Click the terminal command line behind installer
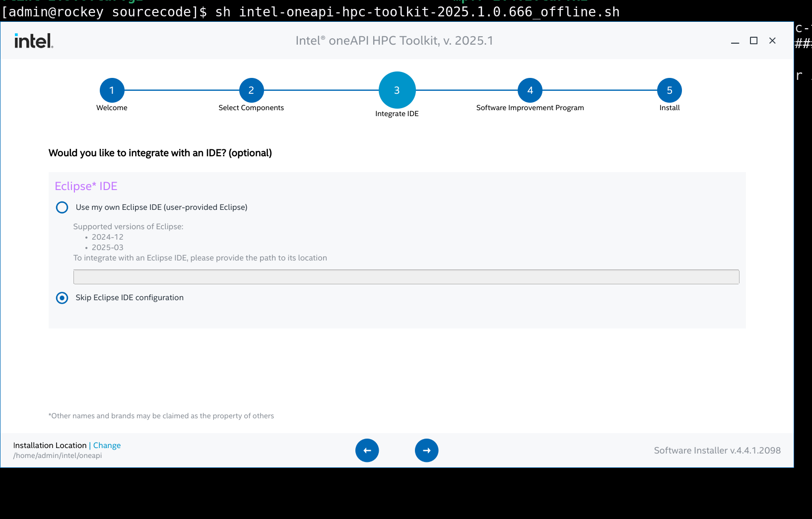This screenshot has width=812, height=519. (311, 11)
